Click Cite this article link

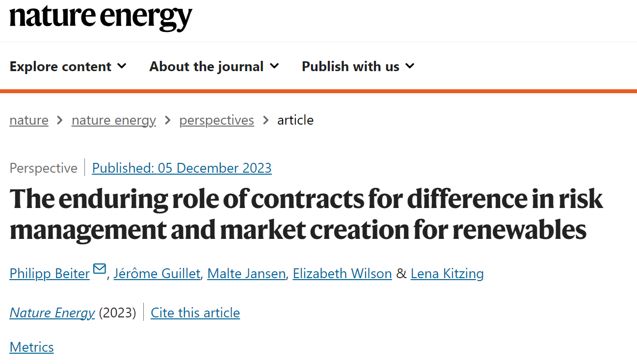tap(195, 312)
